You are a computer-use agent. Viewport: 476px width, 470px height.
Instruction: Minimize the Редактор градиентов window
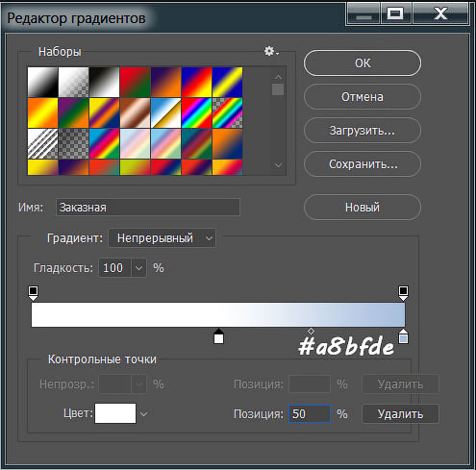pos(363,14)
